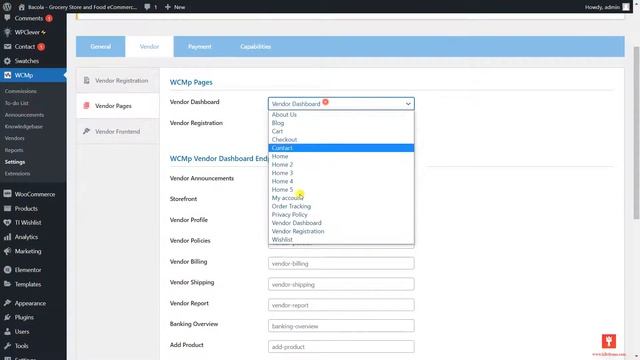
Task: Open Settings submenu under WCMp
Action: click(x=15, y=162)
